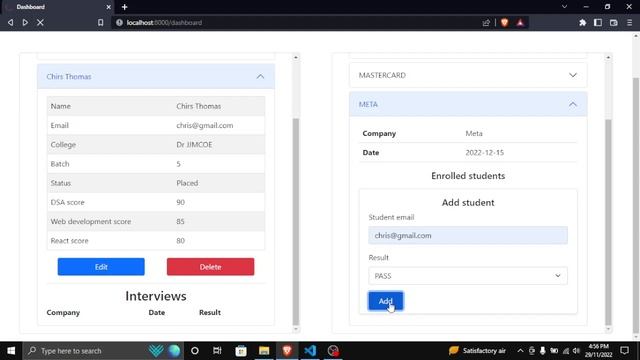Click the Cortana circle icon on taskbar
Screen dimensions: 640x360
point(195,351)
